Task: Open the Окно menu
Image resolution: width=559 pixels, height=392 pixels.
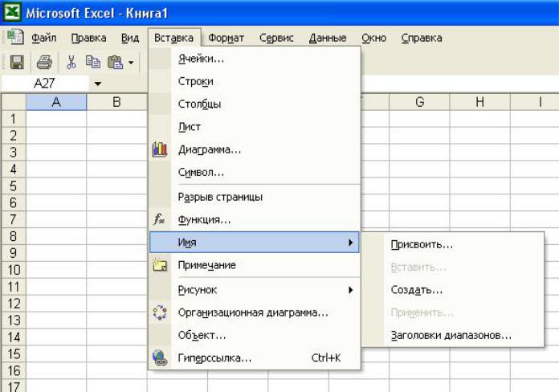Action: pyautogui.click(x=374, y=38)
